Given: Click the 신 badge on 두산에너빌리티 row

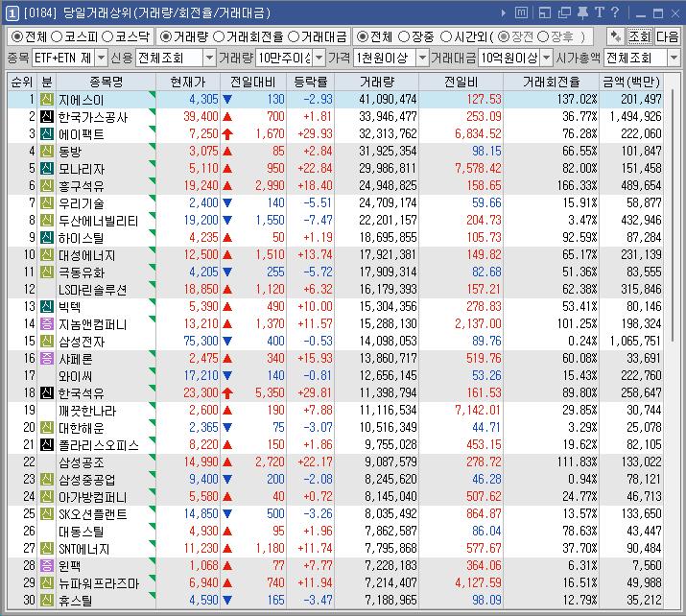Looking at the screenshot, I should point(47,220).
